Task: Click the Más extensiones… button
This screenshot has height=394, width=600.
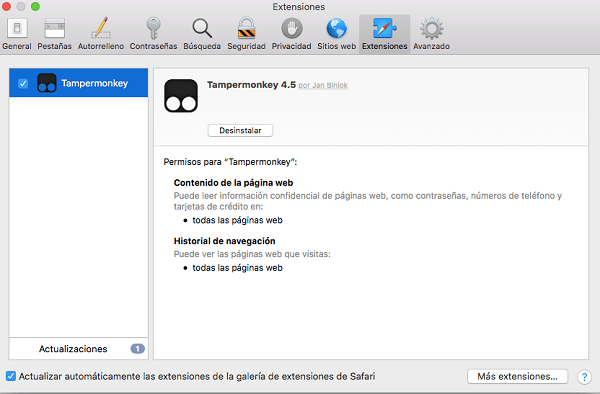Action: pos(517,376)
